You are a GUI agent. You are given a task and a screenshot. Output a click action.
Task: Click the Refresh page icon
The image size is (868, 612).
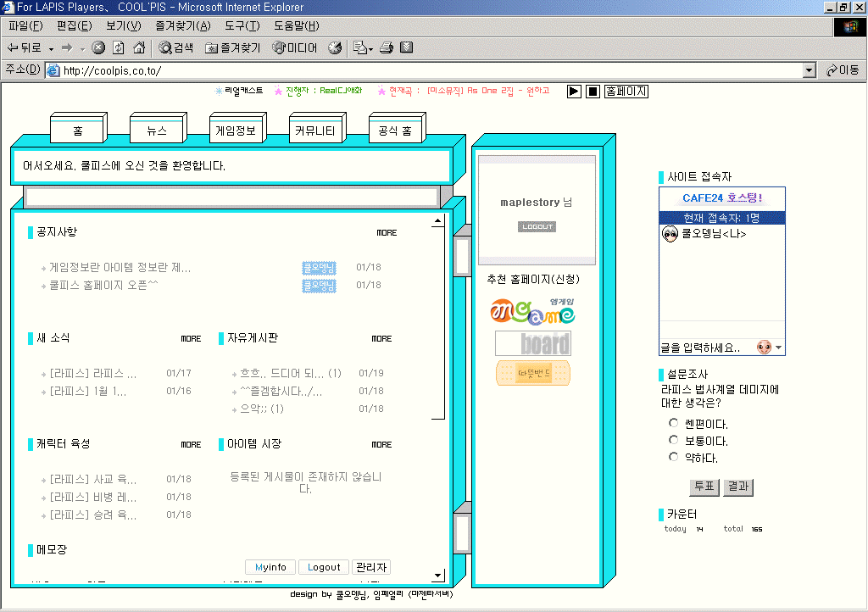pos(119,48)
